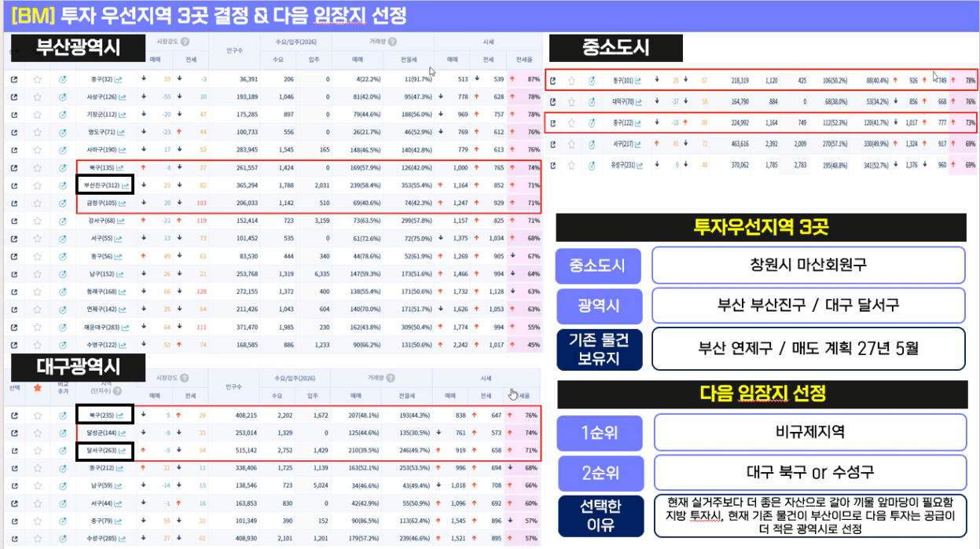The width and height of the screenshot is (980, 549).
Task: Sort Busan table by 전월세 header
Action: pos(409,59)
